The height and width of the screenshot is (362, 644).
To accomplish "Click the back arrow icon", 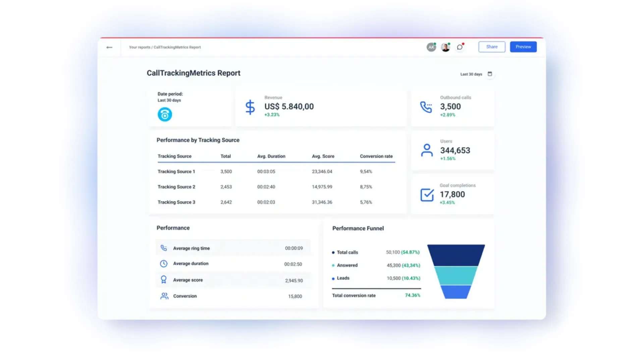I will [109, 47].
